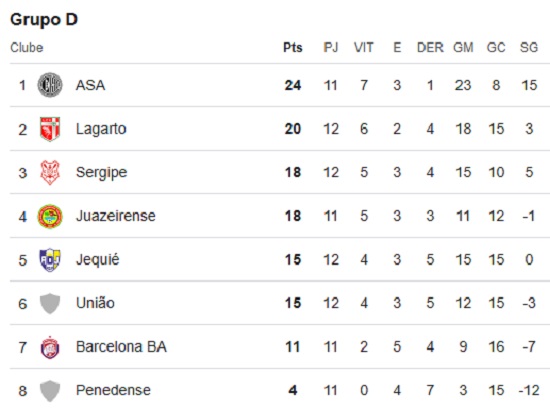Click the PJ column header
Image resolution: width=550 pixels, height=409 pixels.
[330, 47]
